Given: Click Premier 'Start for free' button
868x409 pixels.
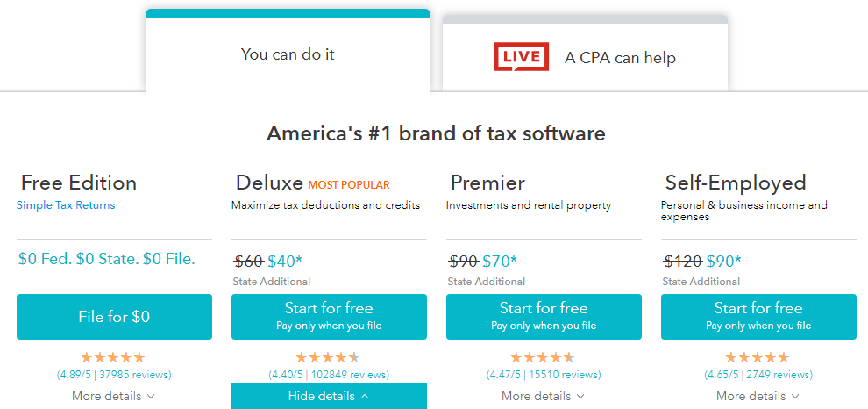Looking at the screenshot, I should point(544,316).
